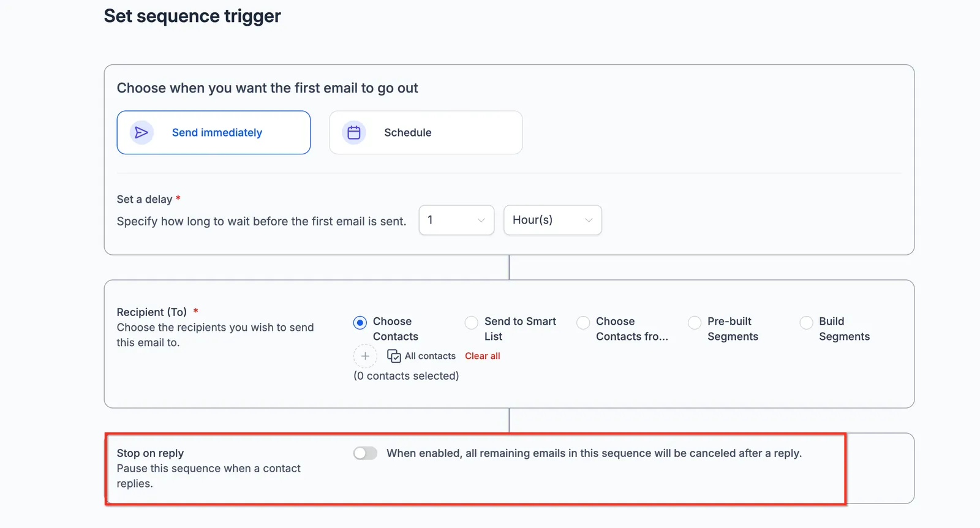Click the Clear all link
Screen dimensions: 980x528
[x=483, y=356]
